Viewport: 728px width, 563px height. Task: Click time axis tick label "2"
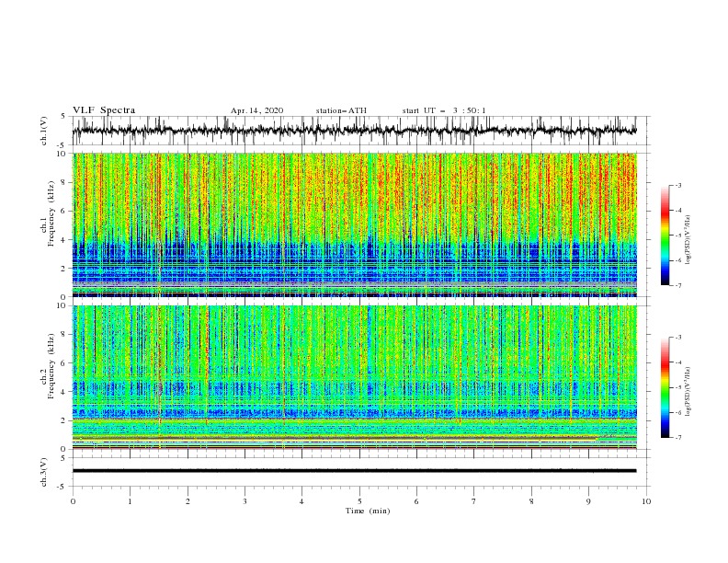pyautogui.click(x=188, y=501)
